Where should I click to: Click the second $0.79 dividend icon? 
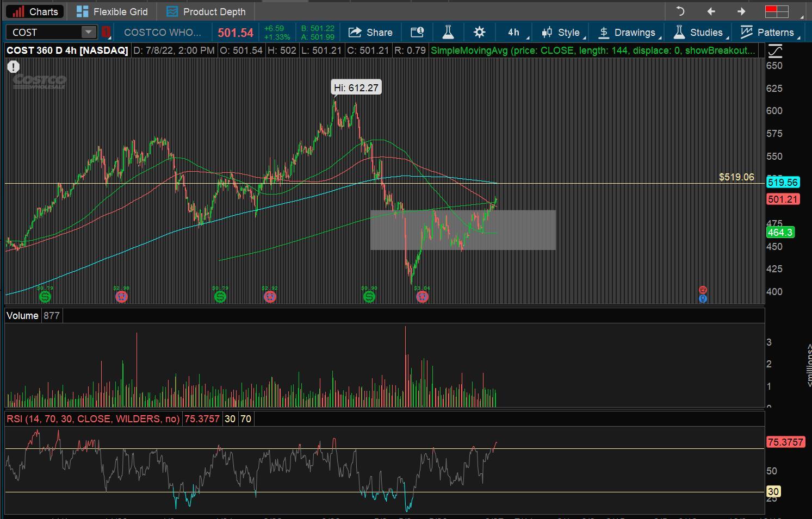220,297
